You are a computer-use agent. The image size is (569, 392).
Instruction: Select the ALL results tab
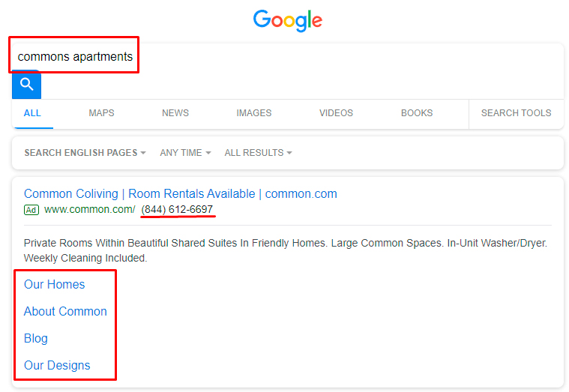pyautogui.click(x=32, y=113)
